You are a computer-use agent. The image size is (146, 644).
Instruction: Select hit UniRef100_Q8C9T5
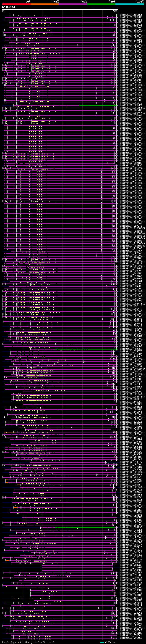[131, 103]
